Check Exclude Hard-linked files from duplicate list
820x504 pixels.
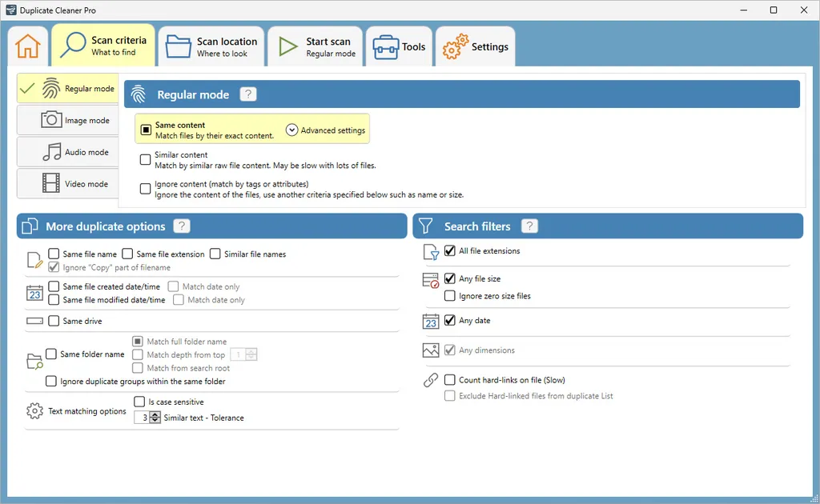coord(450,396)
